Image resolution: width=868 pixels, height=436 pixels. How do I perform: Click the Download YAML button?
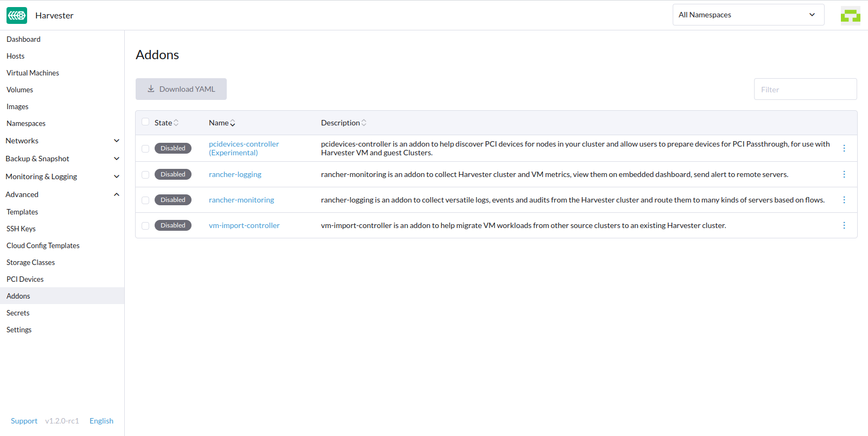coord(181,89)
